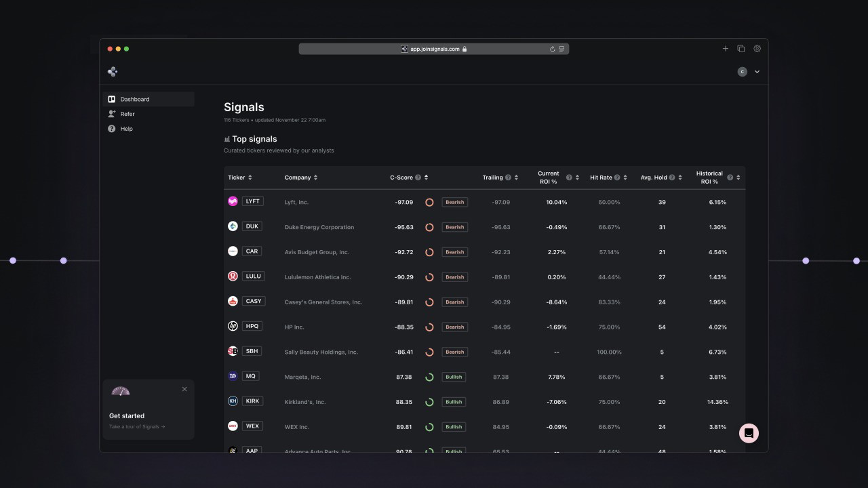Click the KIRK C-Score ring gauge
Screen dimensions: 868x488
tap(429, 402)
